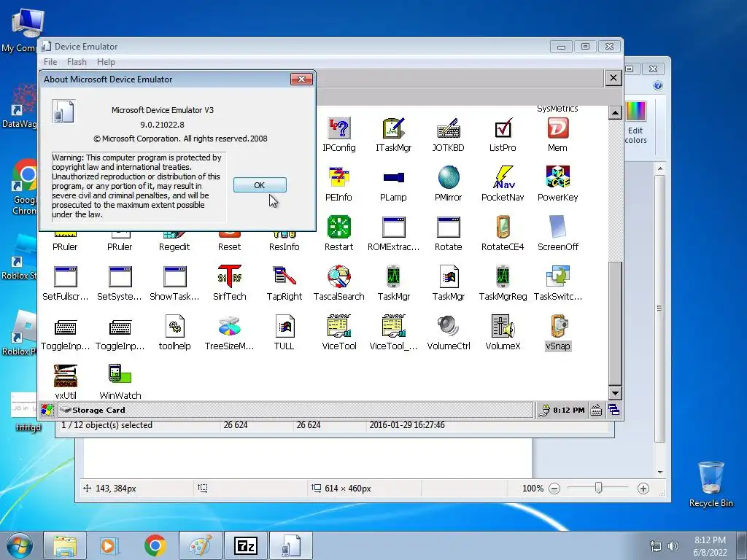This screenshot has width=747, height=560.
Task: Open Paint help question mark icon
Action: coord(658,86)
